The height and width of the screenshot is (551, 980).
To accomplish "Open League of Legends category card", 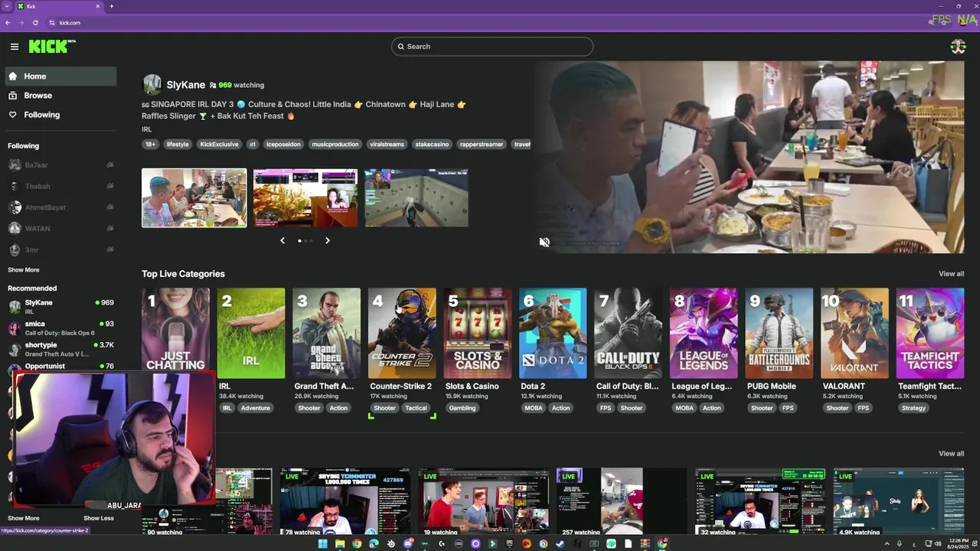I will (x=704, y=334).
